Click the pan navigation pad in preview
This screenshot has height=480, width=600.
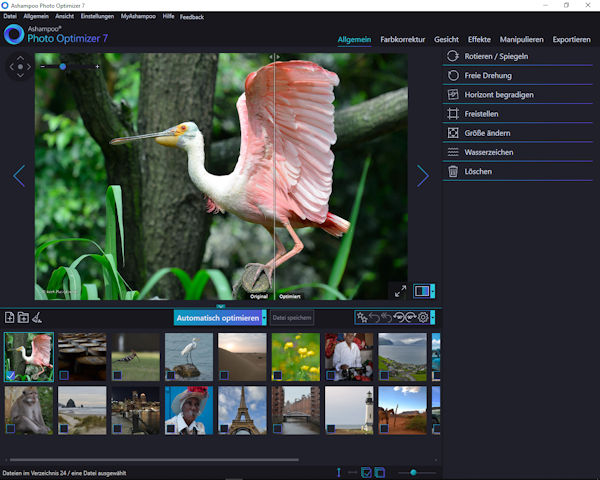pos(20,67)
